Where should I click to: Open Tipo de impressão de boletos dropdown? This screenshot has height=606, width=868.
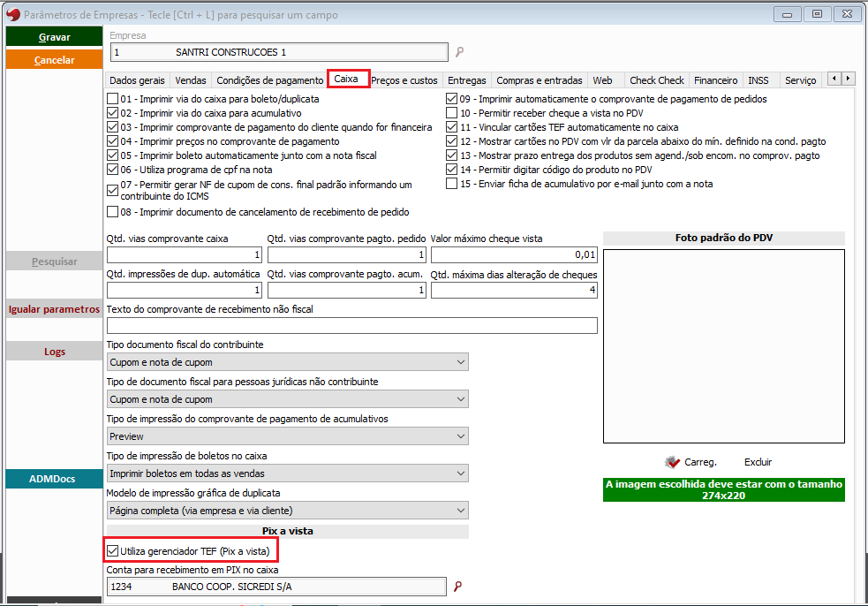[x=287, y=473]
